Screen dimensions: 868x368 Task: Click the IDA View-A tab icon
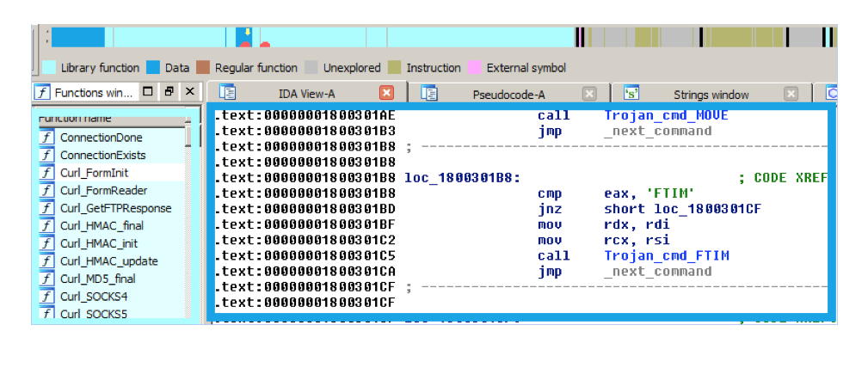227,92
